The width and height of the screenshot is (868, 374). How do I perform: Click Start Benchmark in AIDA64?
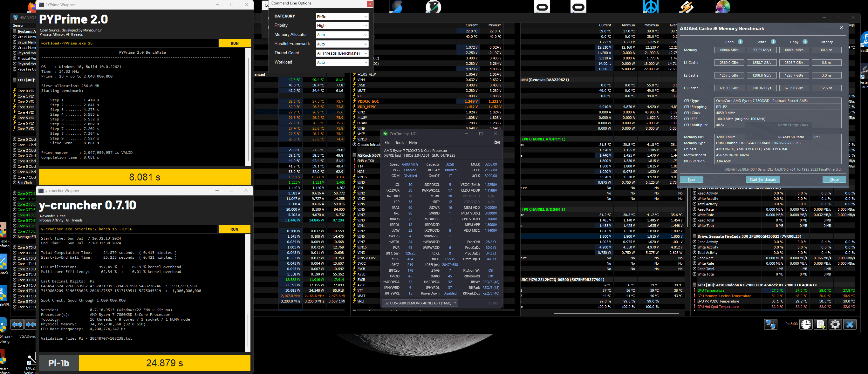click(762, 180)
